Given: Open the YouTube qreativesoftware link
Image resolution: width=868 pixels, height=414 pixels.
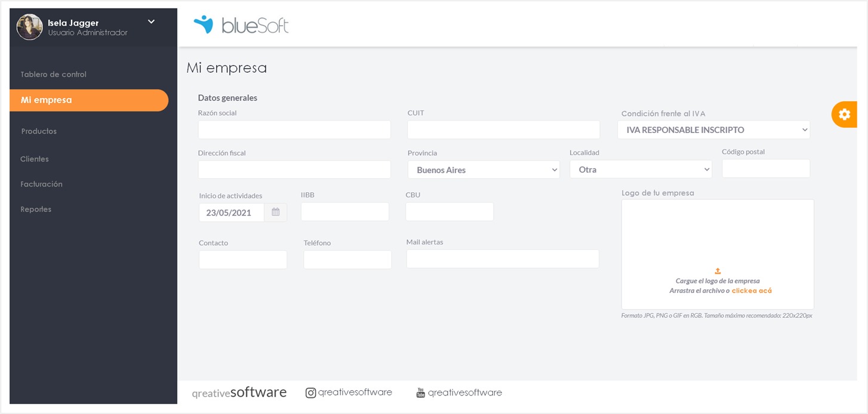Looking at the screenshot, I should pyautogui.click(x=459, y=393).
